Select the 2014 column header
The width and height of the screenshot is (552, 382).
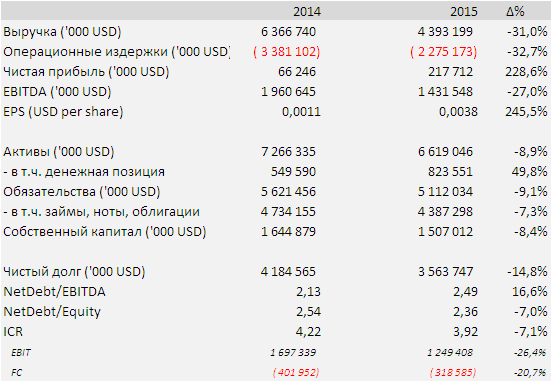click(x=307, y=12)
